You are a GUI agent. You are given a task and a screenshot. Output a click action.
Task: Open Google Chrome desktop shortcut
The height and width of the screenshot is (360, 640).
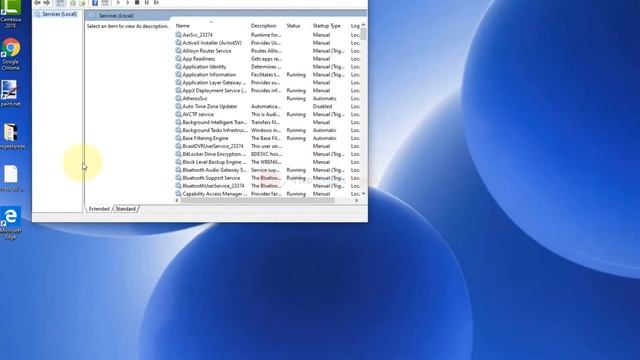click(x=11, y=54)
